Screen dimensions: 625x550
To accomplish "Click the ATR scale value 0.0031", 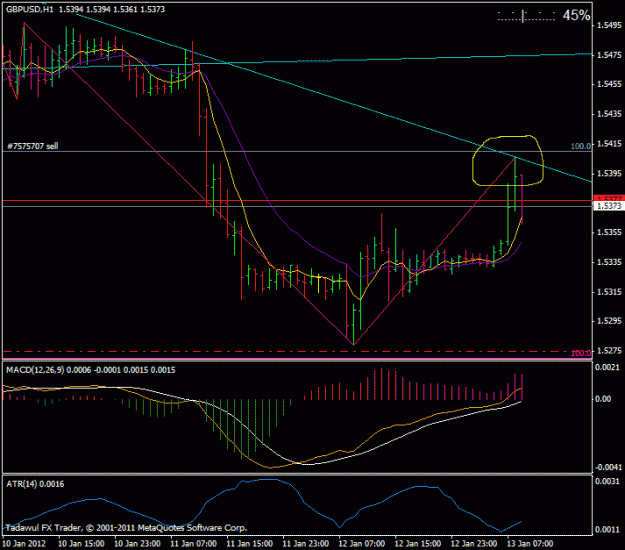I will tap(607, 481).
